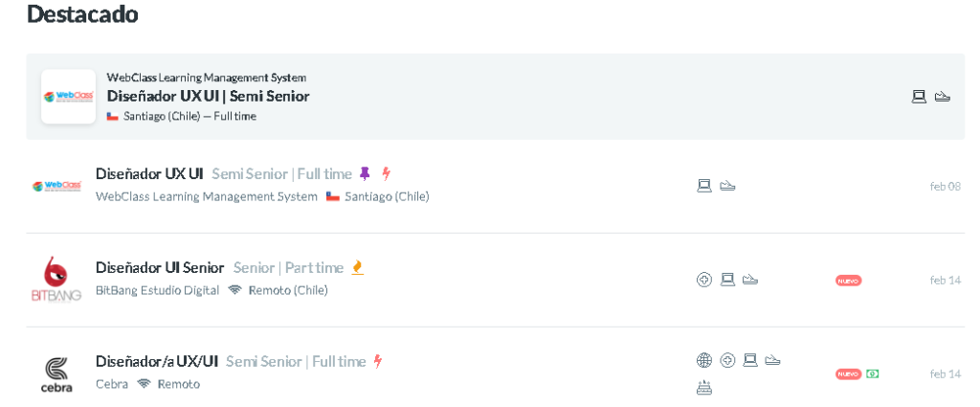980x407 pixels.
Task: Click the Cebra company logo
Action: [56, 373]
